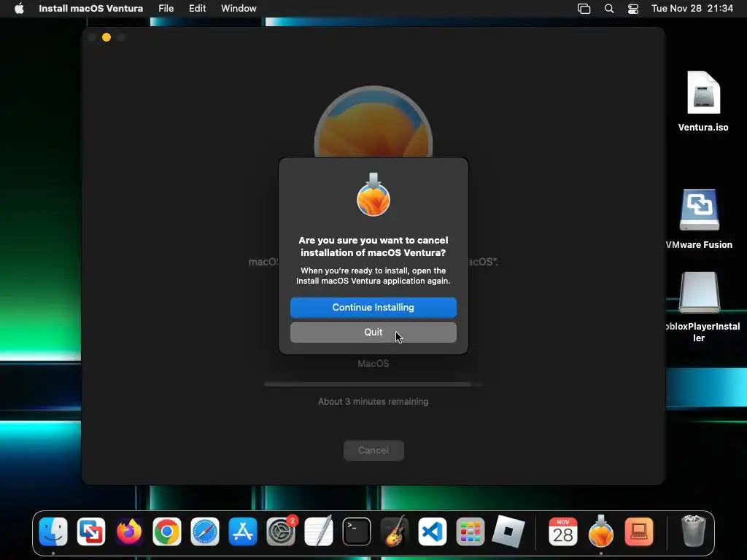Image resolution: width=747 pixels, height=560 pixels.
Task: Open the Apple menu
Action: [x=19, y=8]
